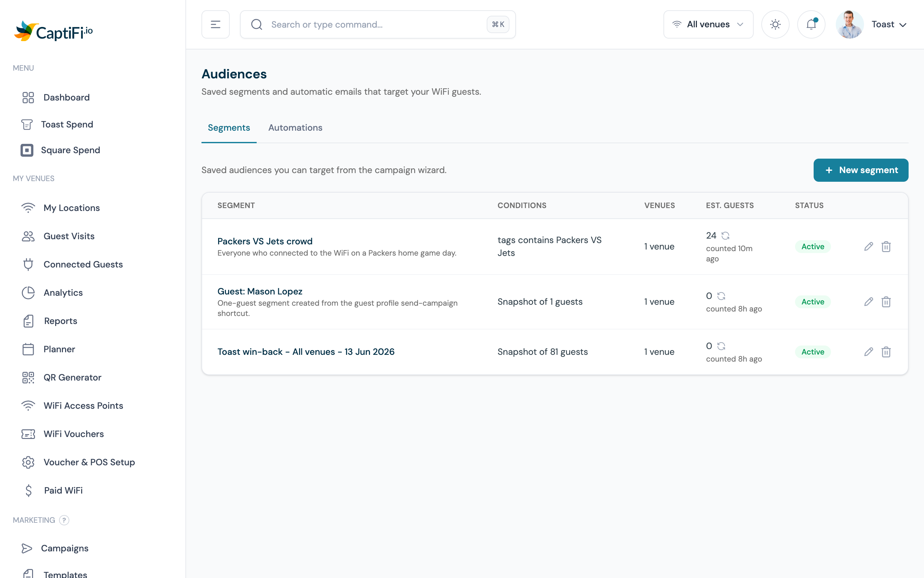924x578 pixels.
Task: Open Guest Visits in the sidebar
Action: (x=69, y=236)
